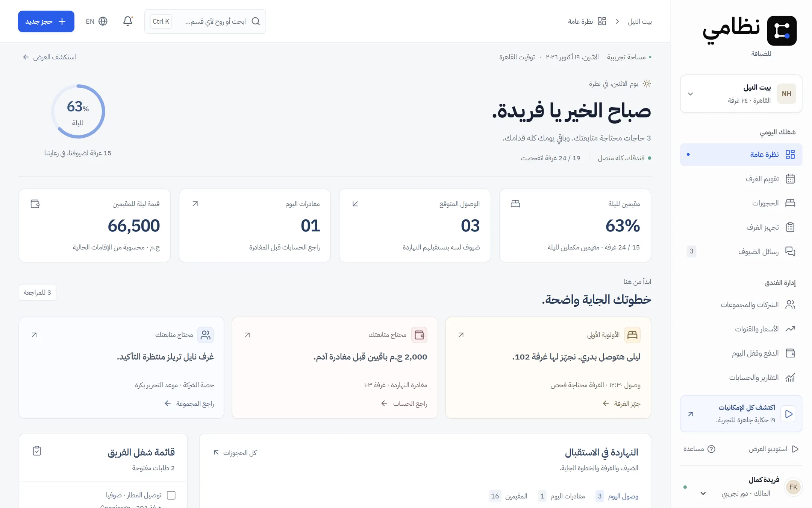The height and width of the screenshot is (508, 812).
Task: Open the كل الحجوزات link
Action: [x=235, y=453]
